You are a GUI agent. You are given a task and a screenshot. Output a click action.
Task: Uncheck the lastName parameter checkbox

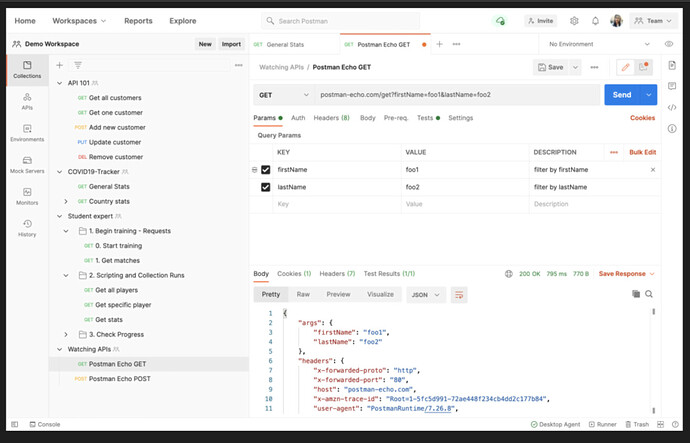265,187
